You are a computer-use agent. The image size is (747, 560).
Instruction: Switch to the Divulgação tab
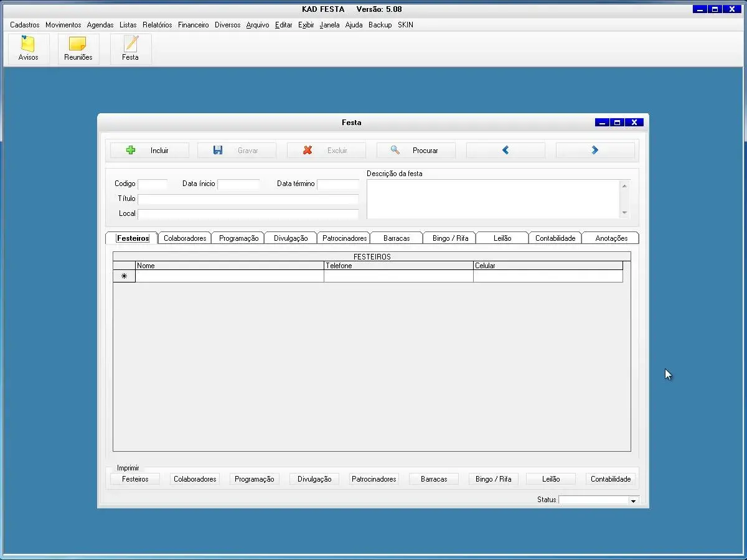[291, 238]
